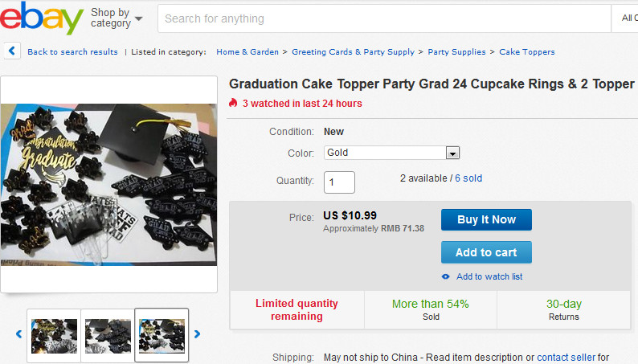Open Home & Garden category
This screenshot has height=364, width=638.
coord(247,51)
